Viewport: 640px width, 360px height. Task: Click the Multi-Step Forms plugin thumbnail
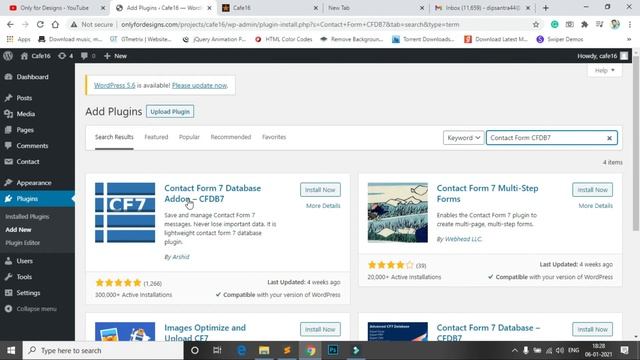point(398,213)
